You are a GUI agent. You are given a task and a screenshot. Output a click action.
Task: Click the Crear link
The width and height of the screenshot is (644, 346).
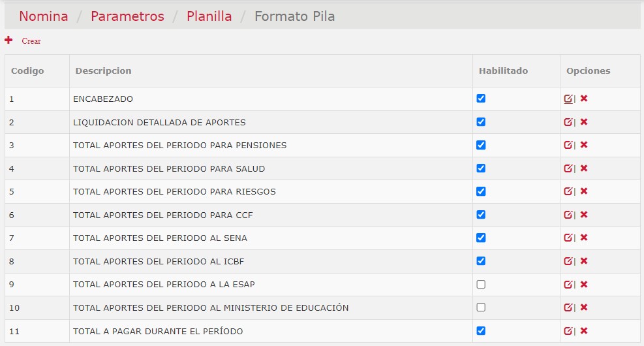click(x=31, y=41)
